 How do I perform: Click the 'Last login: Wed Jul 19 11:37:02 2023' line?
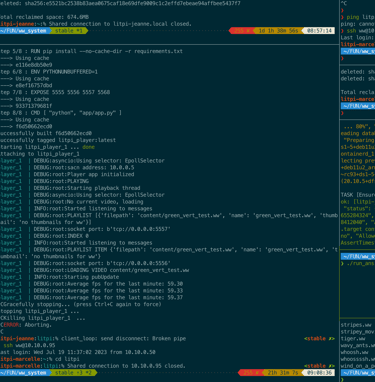click(x=78, y=352)
